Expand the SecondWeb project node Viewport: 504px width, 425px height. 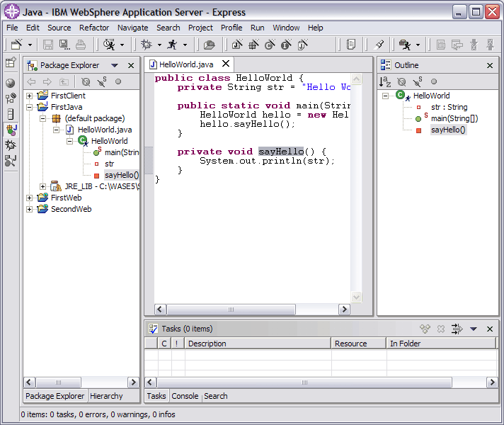click(x=29, y=210)
